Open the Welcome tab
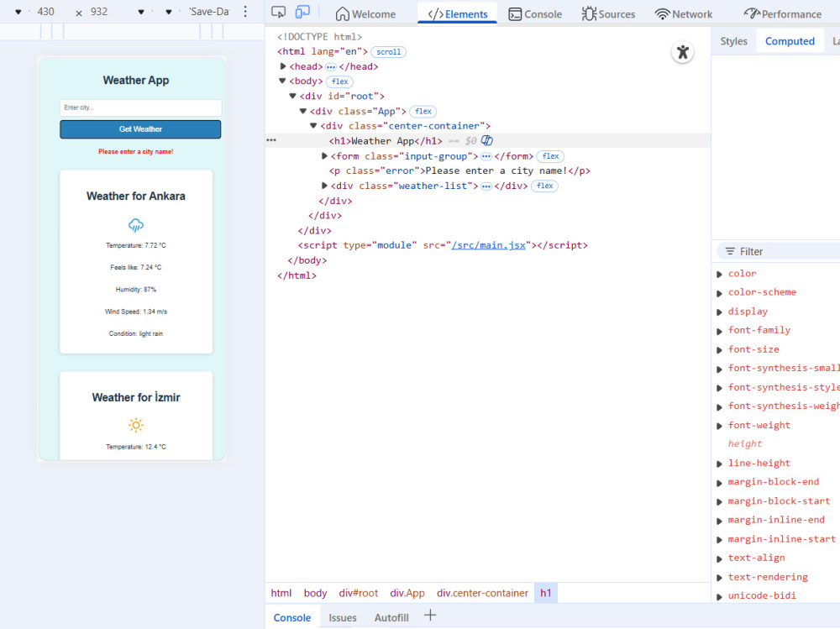Screen dimensions: 840x629 click(365, 14)
